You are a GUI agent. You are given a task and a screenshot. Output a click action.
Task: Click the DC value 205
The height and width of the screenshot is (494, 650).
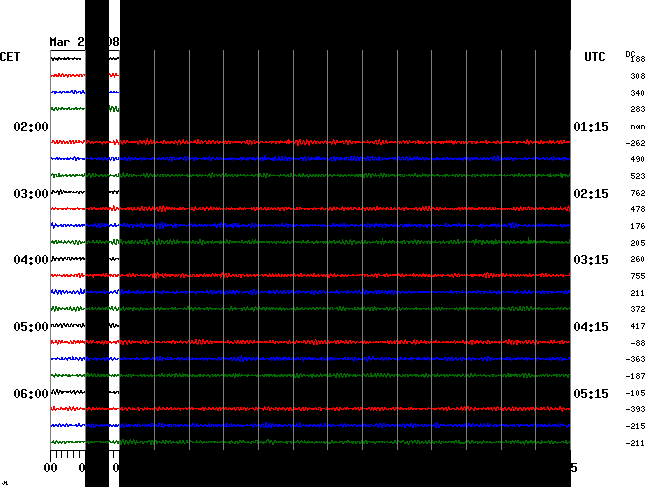pyautogui.click(x=638, y=243)
